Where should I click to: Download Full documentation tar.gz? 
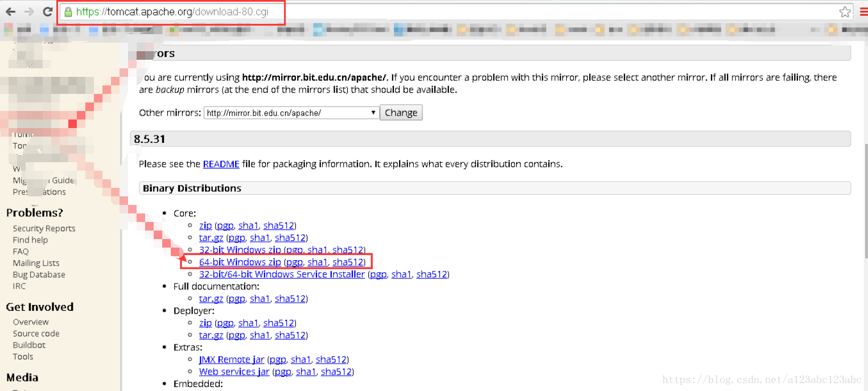click(x=211, y=299)
